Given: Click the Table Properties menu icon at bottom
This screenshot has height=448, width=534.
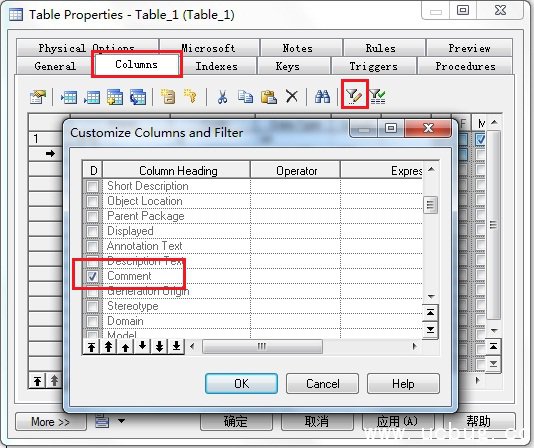Looking at the screenshot, I should (102, 421).
